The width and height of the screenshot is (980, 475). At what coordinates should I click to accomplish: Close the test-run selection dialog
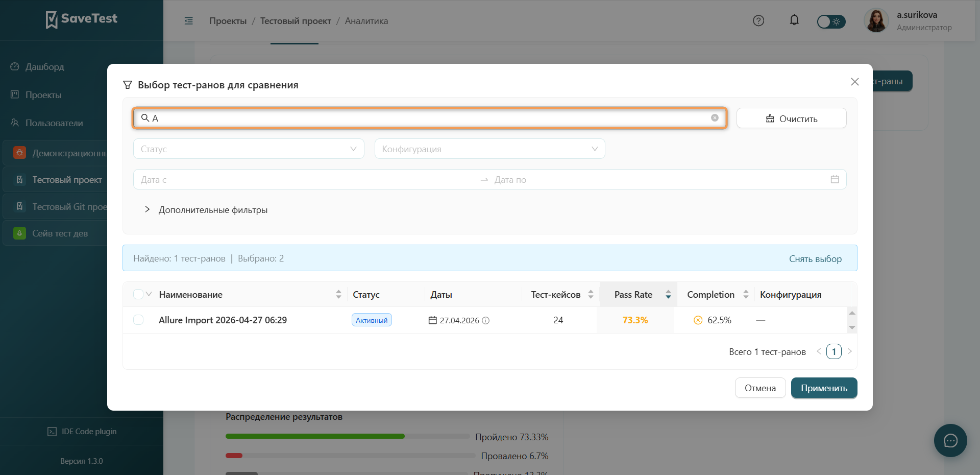pyautogui.click(x=855, y=82)
